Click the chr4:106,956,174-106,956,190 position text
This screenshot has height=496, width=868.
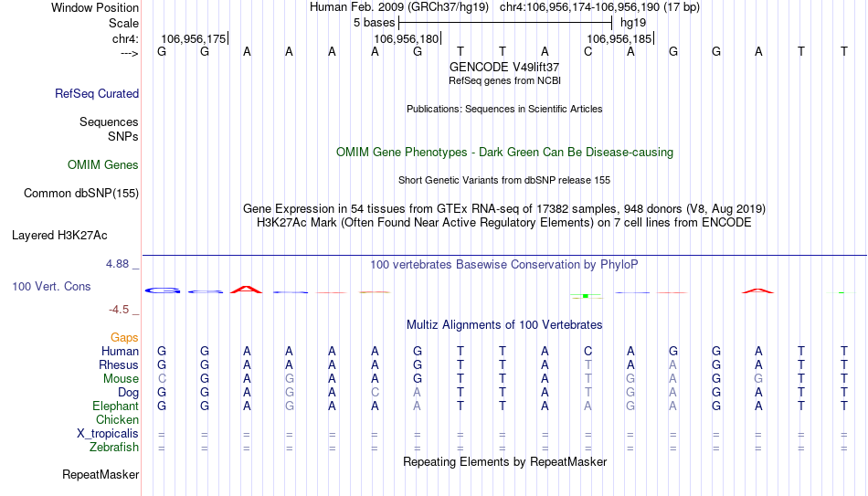[599, 7]
